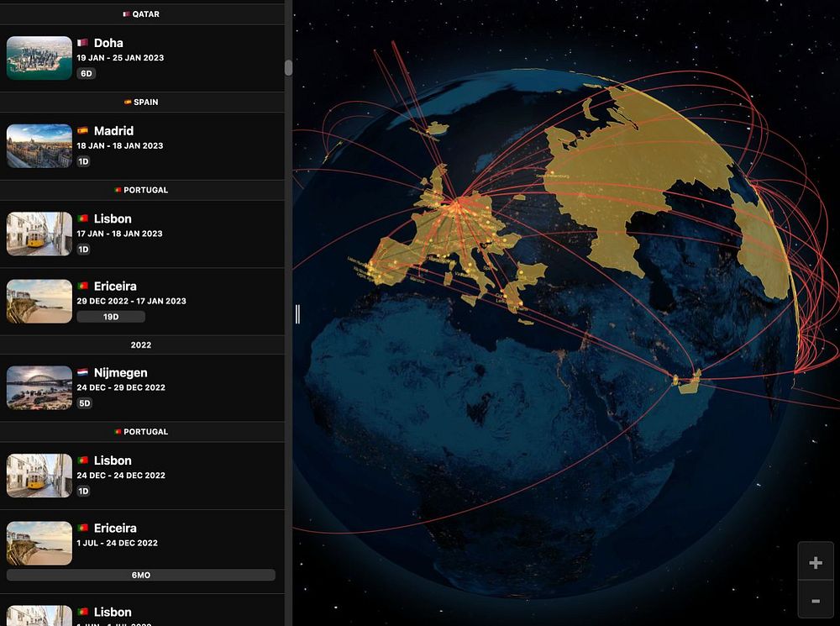
Task: Click the 6MO duration bar
Action: pyautogui.click(x=141, y=575)
